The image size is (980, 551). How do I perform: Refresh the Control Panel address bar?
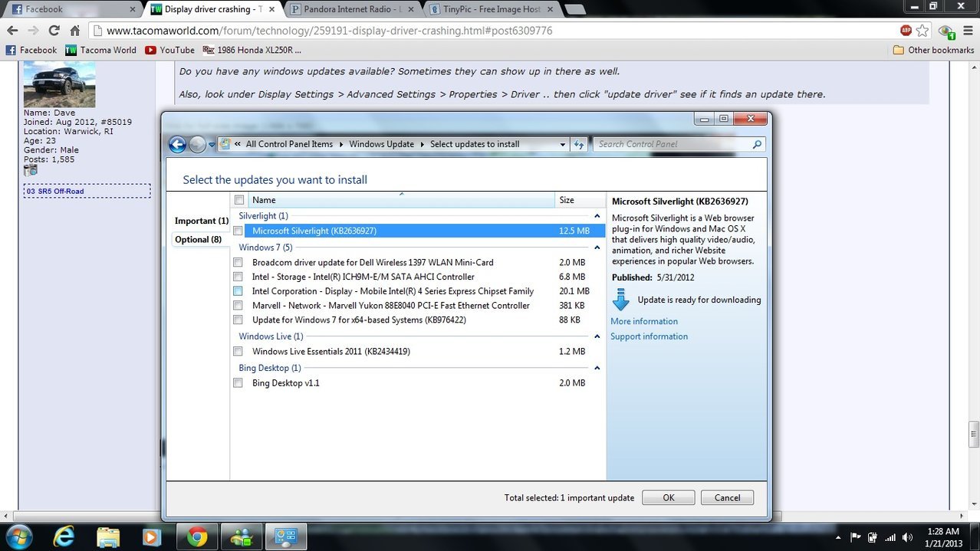(x=579, y=144)
